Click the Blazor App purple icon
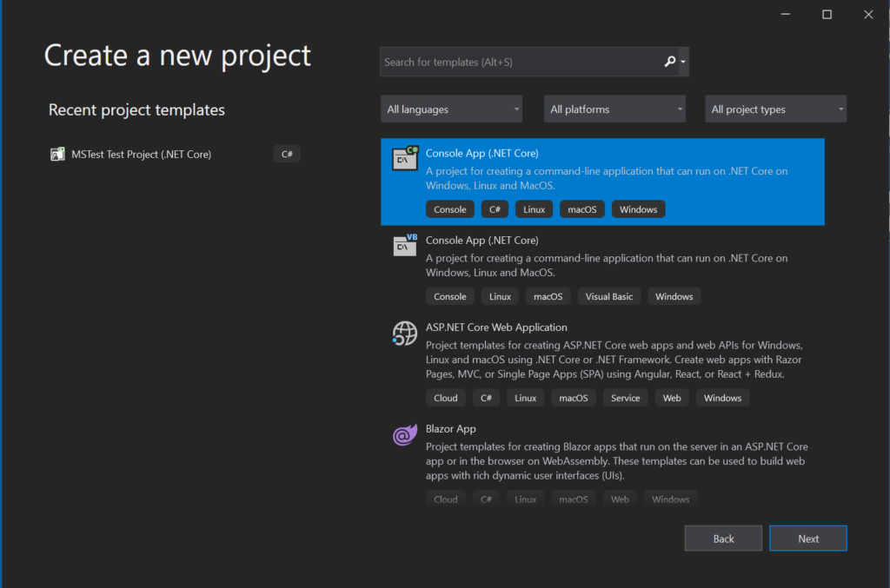Image resolution: width=890 pixels, height=588 pixels. 405,435
